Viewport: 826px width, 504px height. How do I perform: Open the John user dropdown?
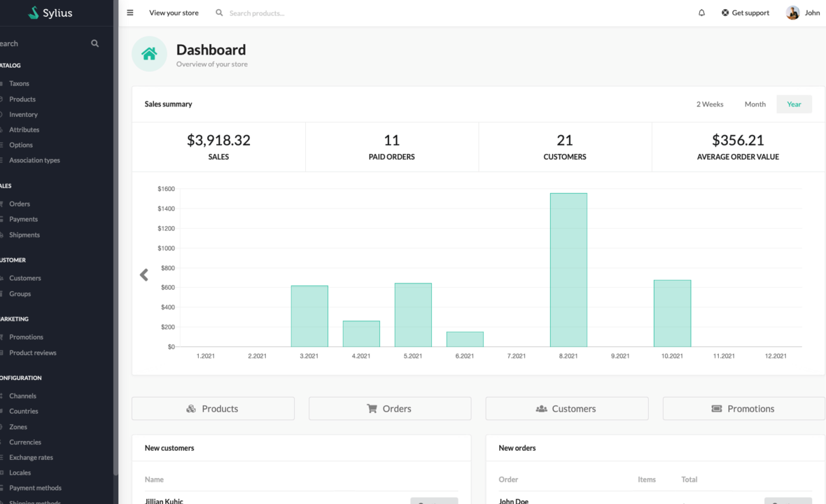(x=812, y=13)
